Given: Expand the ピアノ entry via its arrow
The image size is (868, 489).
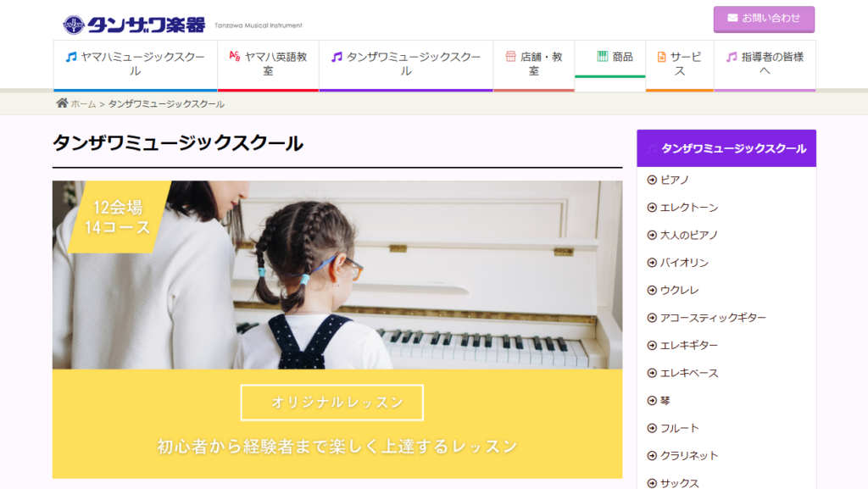Looking at the screenshot, I should [651, 179].
